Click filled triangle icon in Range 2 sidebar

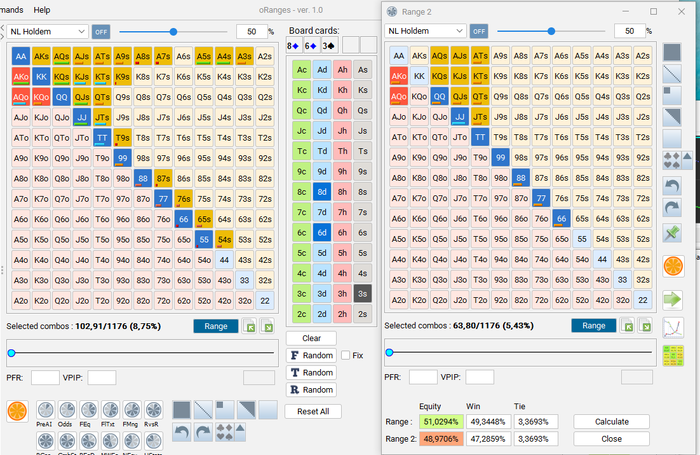[x=672, y=117]
